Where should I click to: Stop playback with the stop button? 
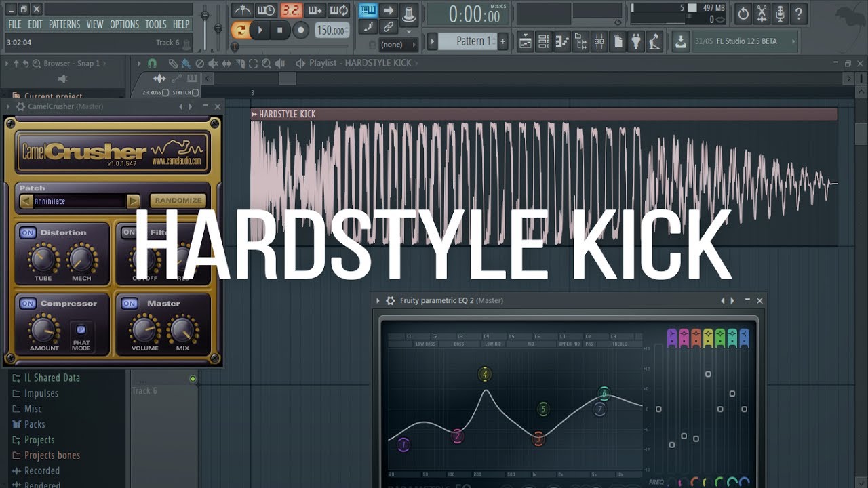coord(280,30)
